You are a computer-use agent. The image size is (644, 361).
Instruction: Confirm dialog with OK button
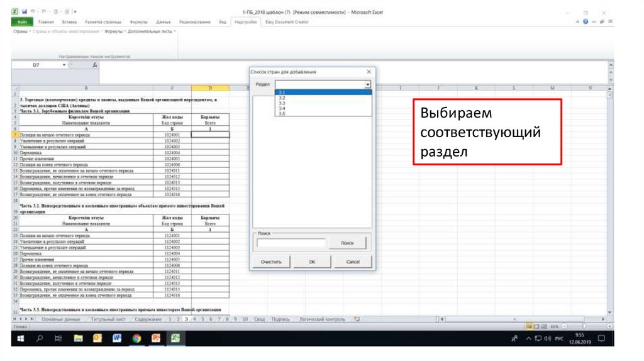[312, 262]
